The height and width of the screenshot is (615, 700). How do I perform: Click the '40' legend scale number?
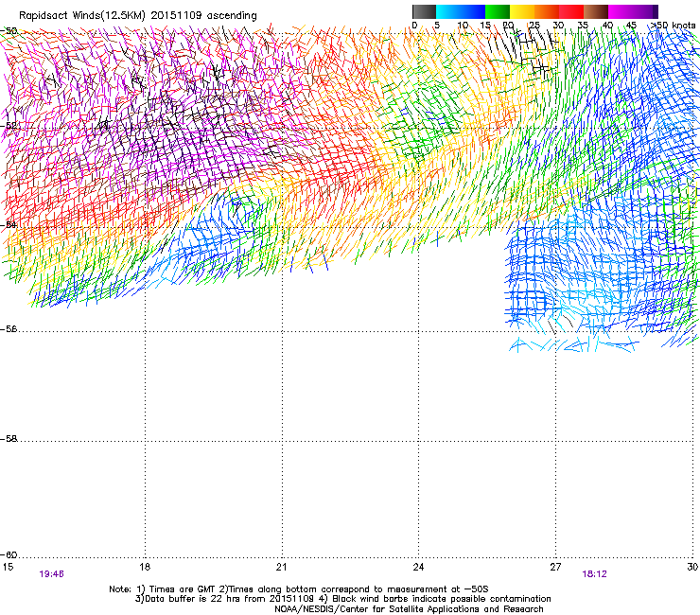pos(607,26)
